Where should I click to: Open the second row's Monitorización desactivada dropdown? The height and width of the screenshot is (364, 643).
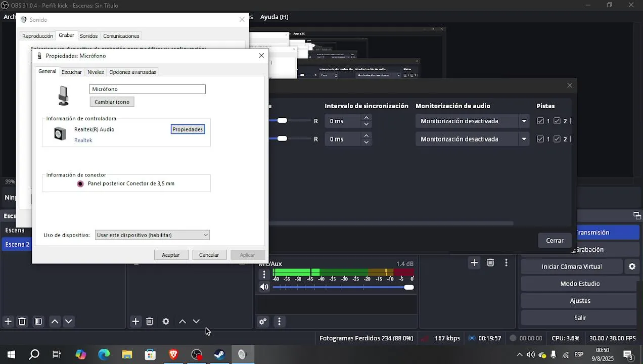coord(473,139)
